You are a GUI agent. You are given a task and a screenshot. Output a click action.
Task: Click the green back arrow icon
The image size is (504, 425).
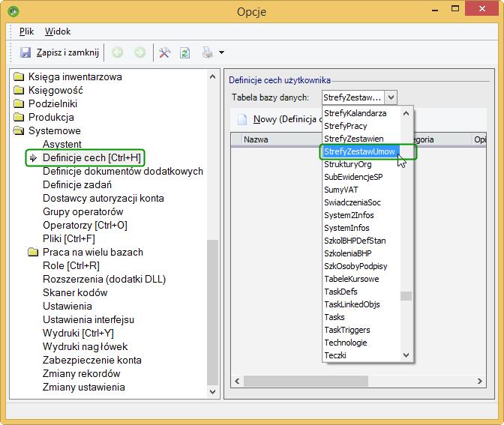pos(117,52)
